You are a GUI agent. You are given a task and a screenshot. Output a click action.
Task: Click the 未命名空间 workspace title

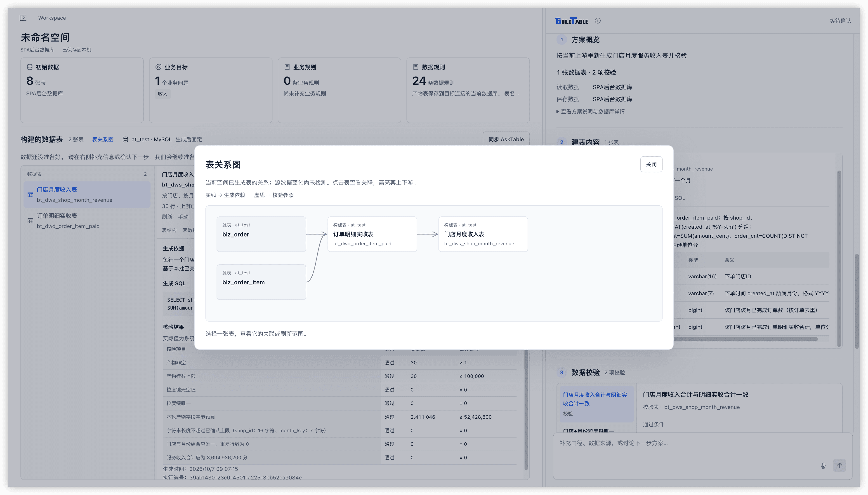pyautogui.click(x=45, y=37)
